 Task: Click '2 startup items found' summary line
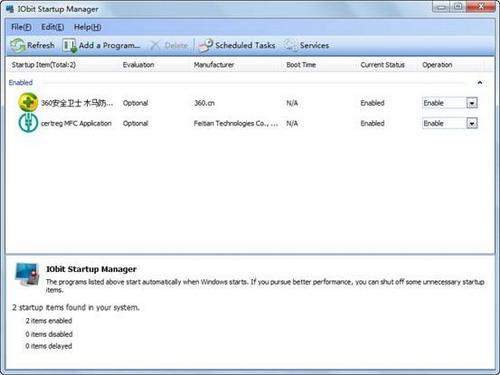[76, 307]
